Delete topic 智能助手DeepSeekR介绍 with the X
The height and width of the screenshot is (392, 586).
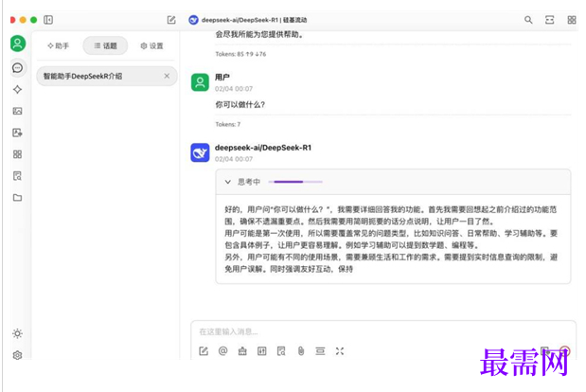pyautogui.click(x=167, y=76)
